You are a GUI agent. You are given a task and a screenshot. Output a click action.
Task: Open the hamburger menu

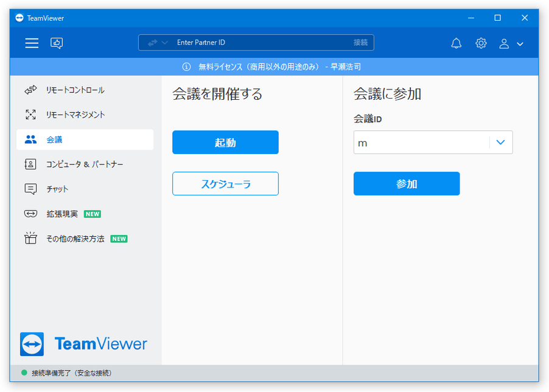[x=32, y=43]
